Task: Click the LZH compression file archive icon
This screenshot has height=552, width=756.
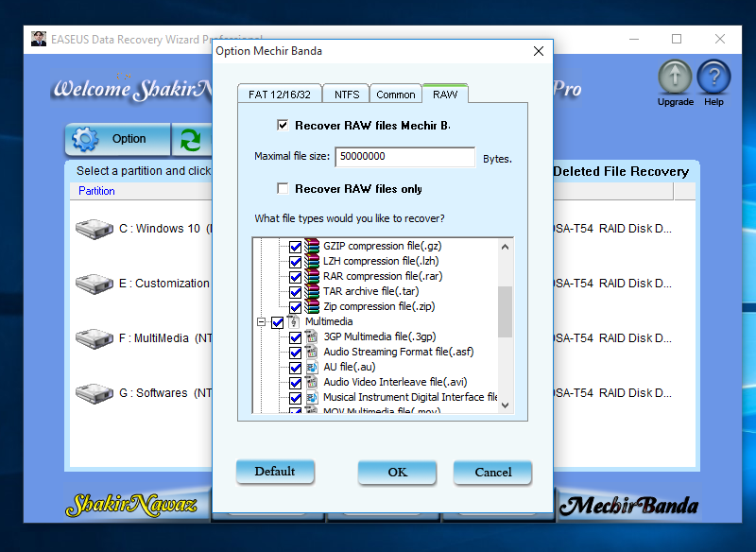Action: (x=312, y=261)
